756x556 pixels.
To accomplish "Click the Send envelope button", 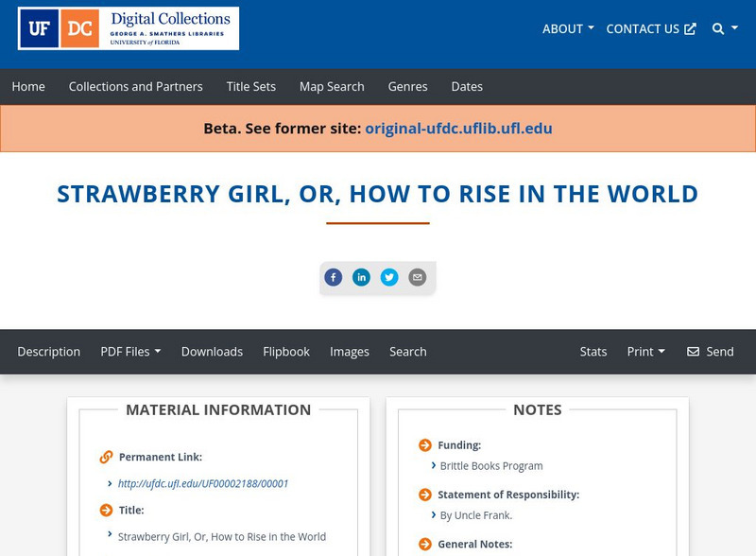I will click(710, 352).
